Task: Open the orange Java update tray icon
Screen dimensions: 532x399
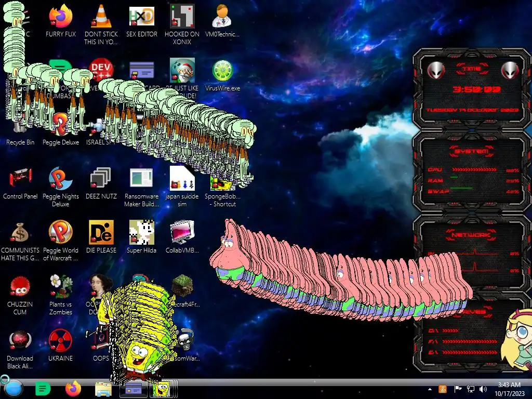Action: click(x=443, y=389)
